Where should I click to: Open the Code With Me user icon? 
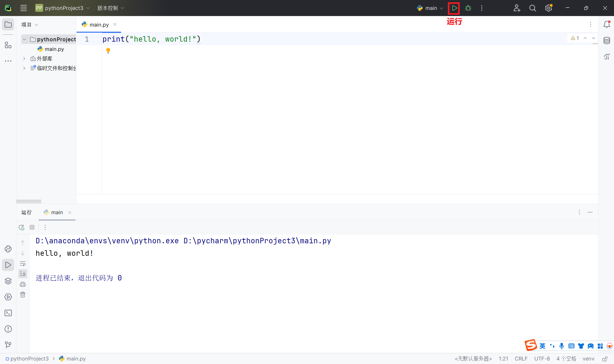(517, 8)
